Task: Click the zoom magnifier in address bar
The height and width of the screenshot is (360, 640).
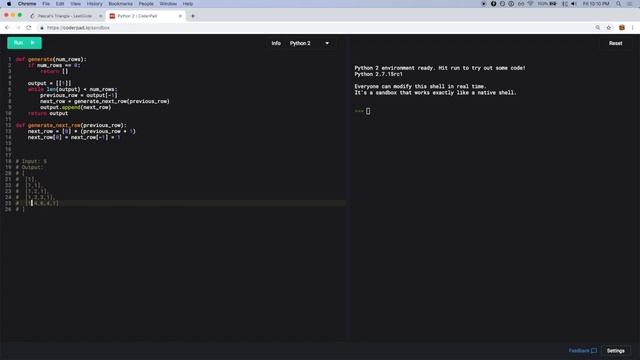Action: coord(598,28)
